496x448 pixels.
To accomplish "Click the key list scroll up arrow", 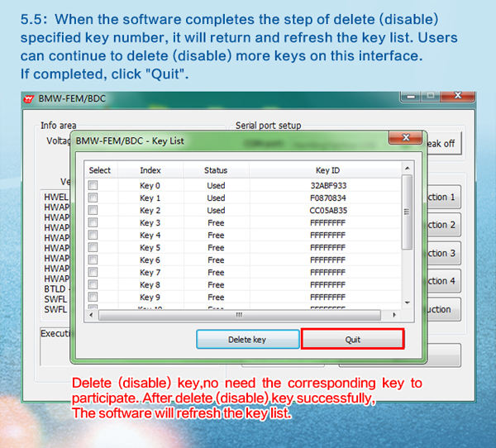I will pos(408,169).
